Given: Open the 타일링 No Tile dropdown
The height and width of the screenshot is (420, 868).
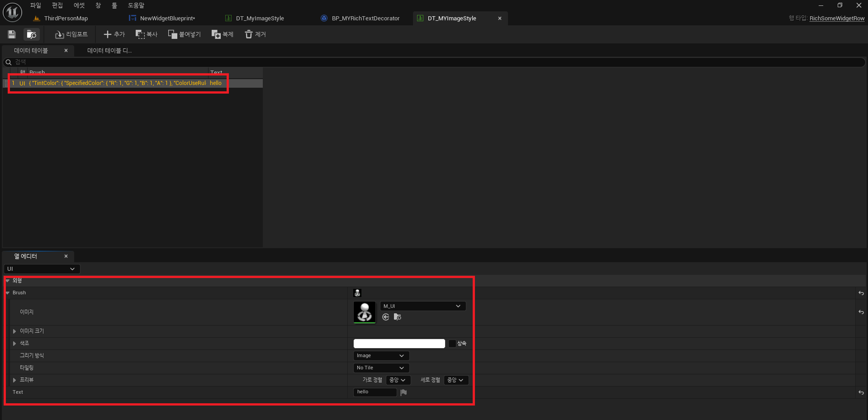Looking at the screenshot, I should tap(381, 368).
